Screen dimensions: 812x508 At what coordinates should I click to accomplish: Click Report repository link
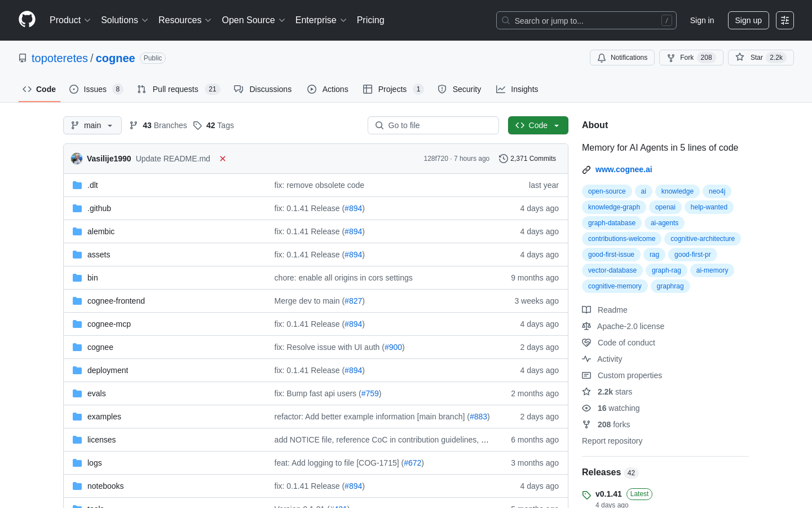point(612,441)
